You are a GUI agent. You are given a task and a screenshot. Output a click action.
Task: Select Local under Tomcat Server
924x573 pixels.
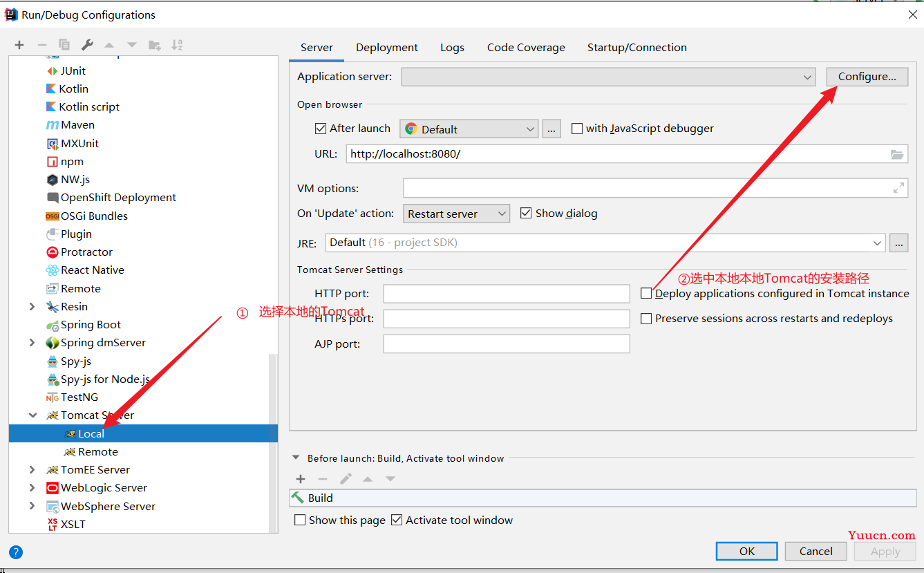point(143,433)
